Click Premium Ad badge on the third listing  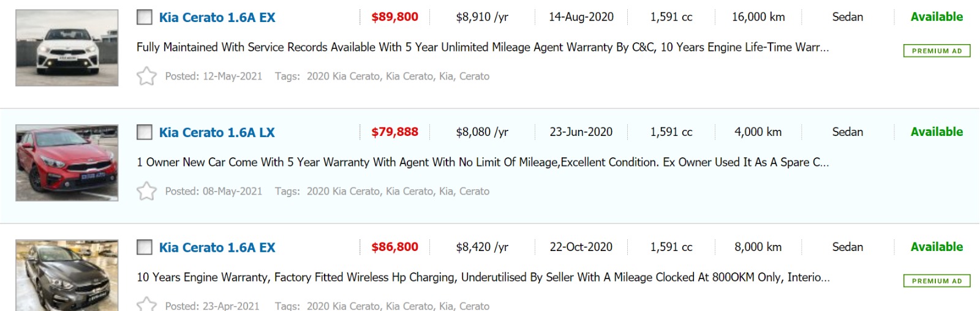click(x=937, y=281)
